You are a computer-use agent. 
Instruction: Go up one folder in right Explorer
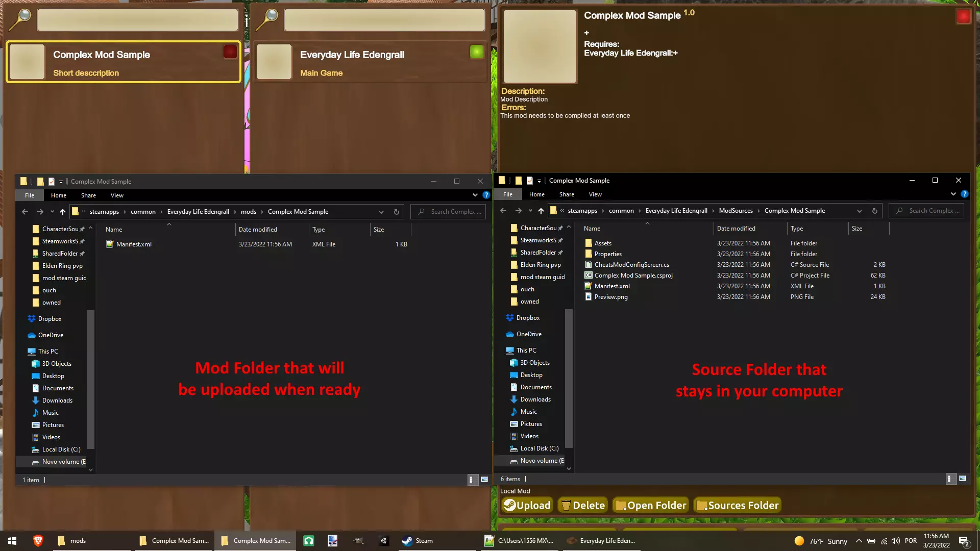pyautogui.click(x=541, y=211)
